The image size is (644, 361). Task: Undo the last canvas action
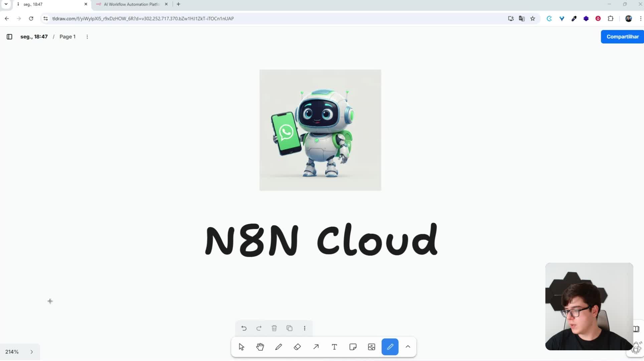[x=244, y=328]
